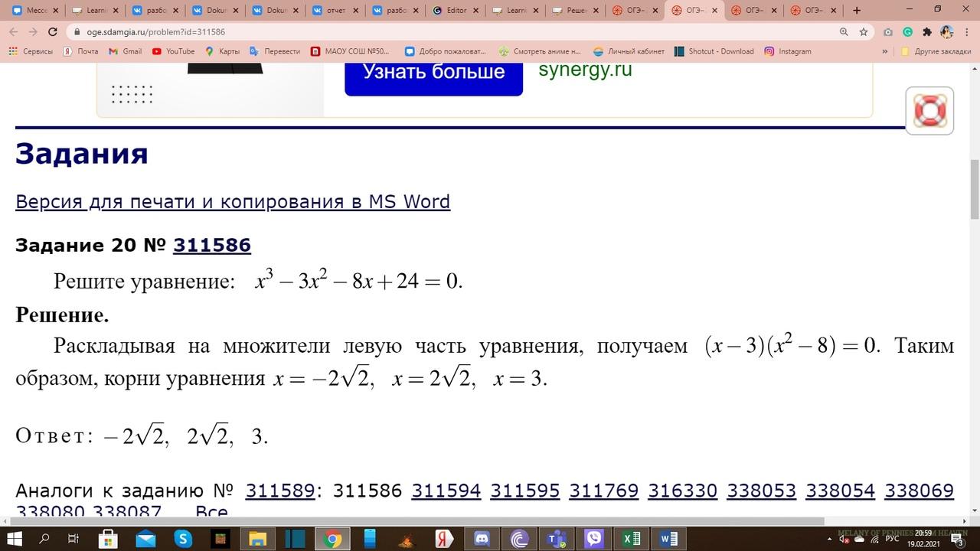Bookmark this page with star
Image resolution: width=980 pixels, height=551 pixels.
(864, 32)
